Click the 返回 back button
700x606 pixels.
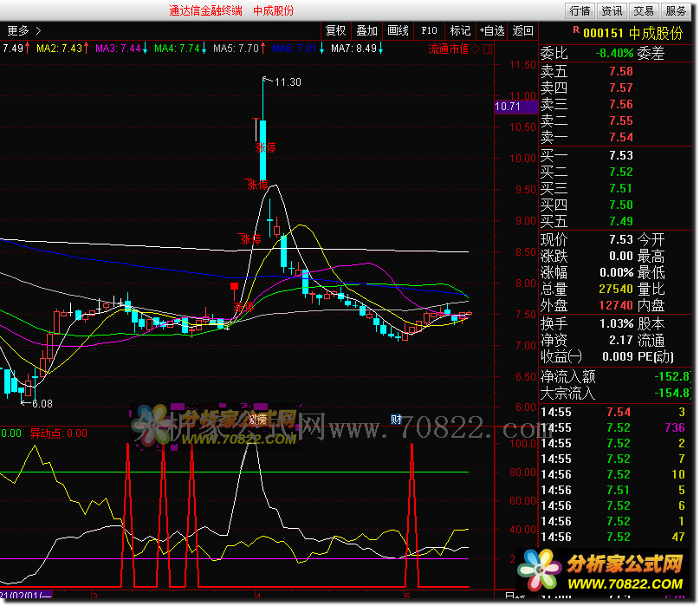point(522,31)
